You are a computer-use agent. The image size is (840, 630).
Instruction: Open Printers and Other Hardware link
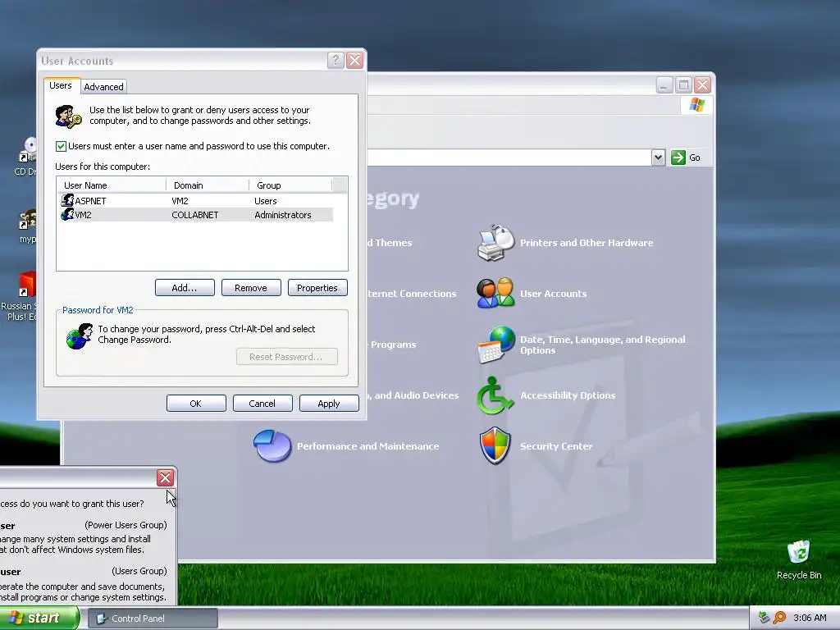click(x=587, y=243)
